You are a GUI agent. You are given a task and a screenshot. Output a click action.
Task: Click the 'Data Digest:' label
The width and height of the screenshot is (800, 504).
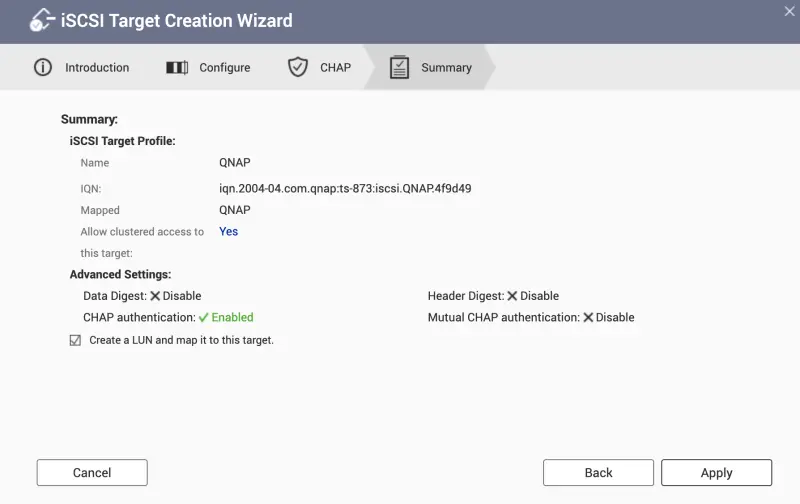115,296
